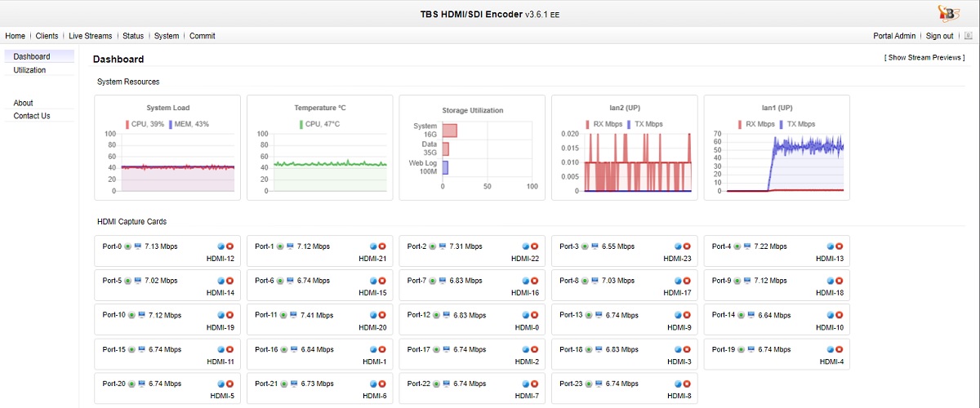The width and height of the screenshot is (980, 408).
Task: Click the red stop icon on Port-17
Action: click(x=535, y=349)
